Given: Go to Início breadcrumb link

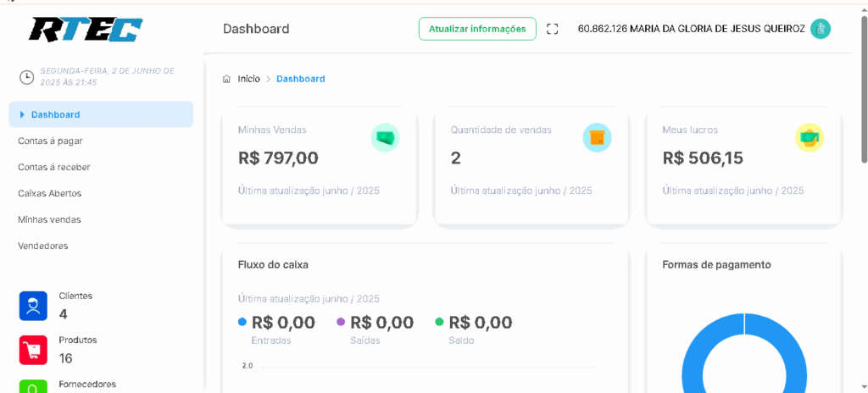Looking at the screenshot, I should (x=249, y=79).
